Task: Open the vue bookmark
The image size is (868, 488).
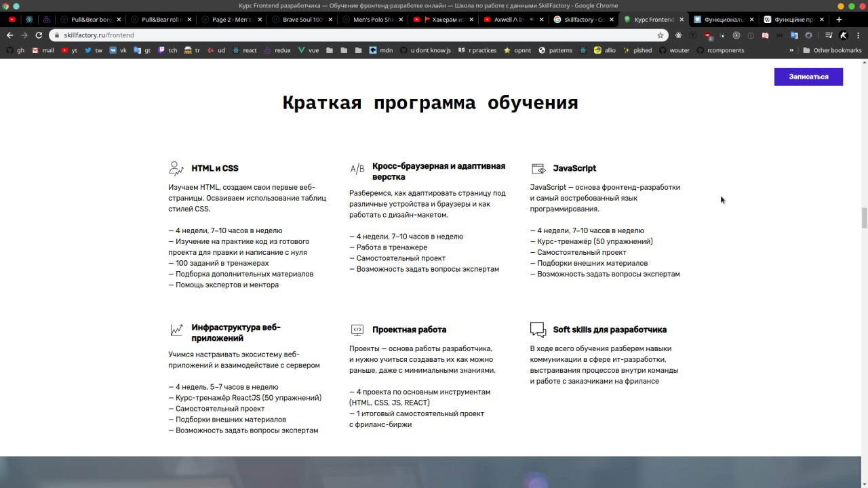Action: click(x=308, y=50)
